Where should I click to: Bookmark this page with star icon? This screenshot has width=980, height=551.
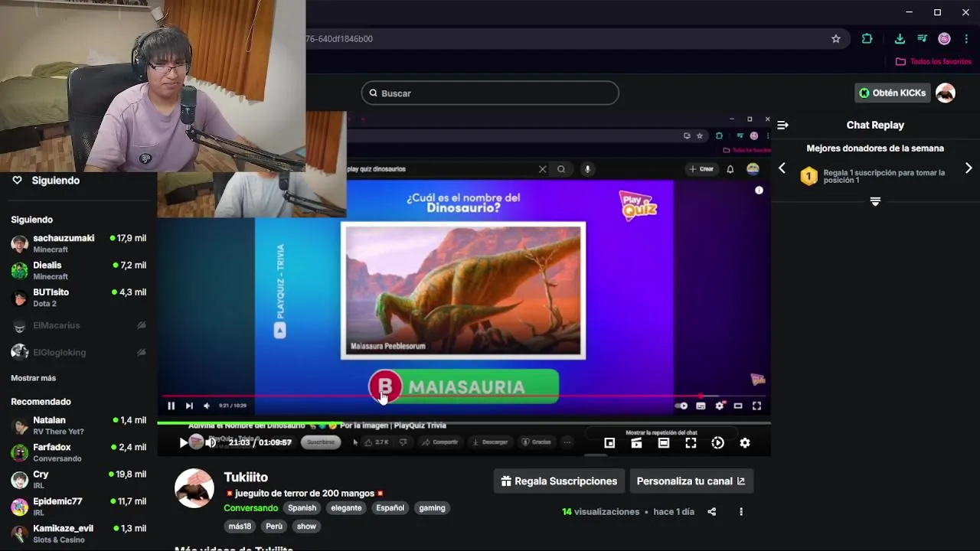pos(836,38)
